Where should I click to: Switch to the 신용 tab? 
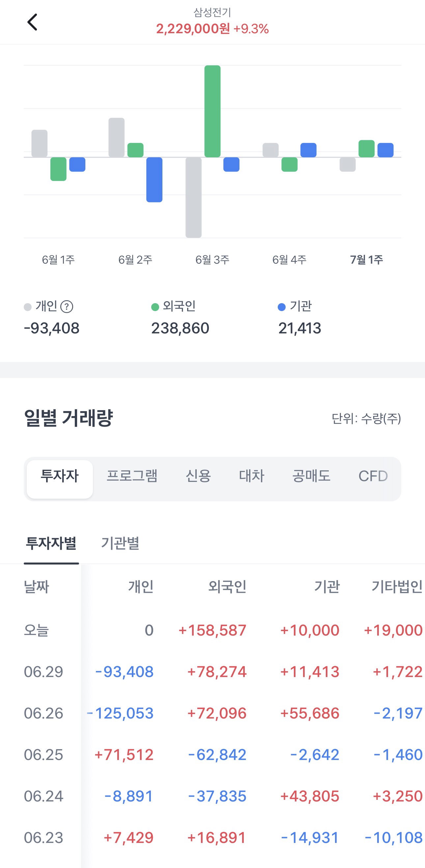[x=198, y=476]
